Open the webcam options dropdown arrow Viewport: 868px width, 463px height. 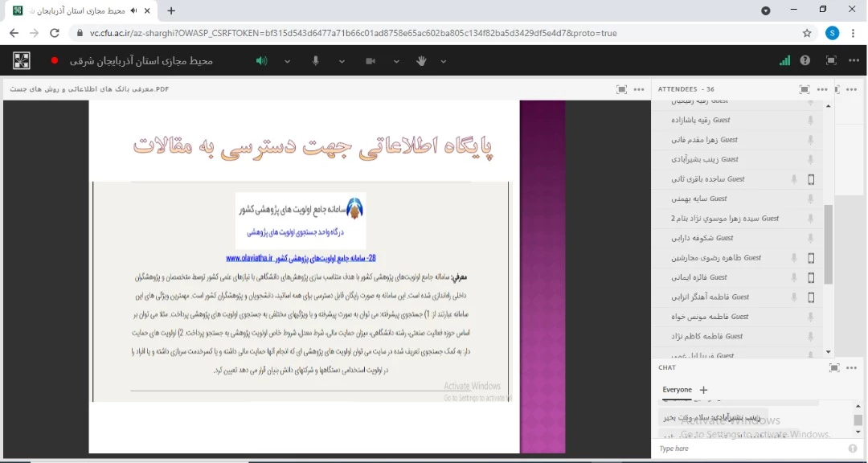396,61
